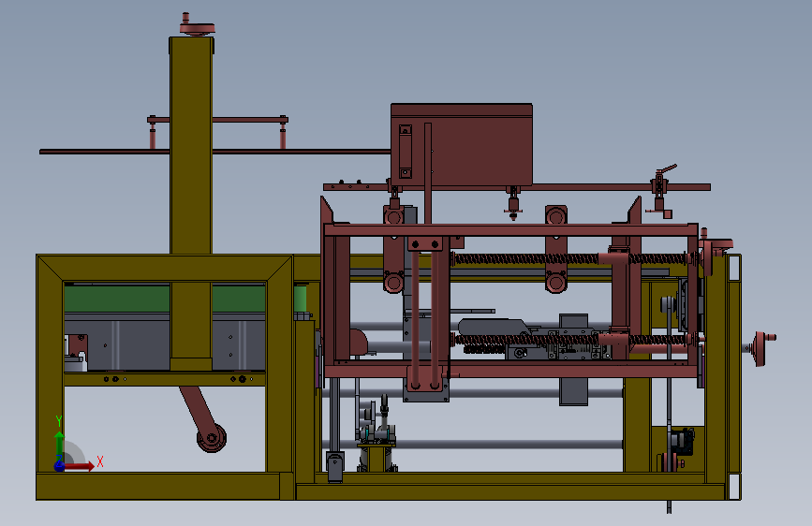The height and width of the screenshot is (526, 812).
Task: Select the long thin horizontal rod at left
Action: [x=214, y=152]
